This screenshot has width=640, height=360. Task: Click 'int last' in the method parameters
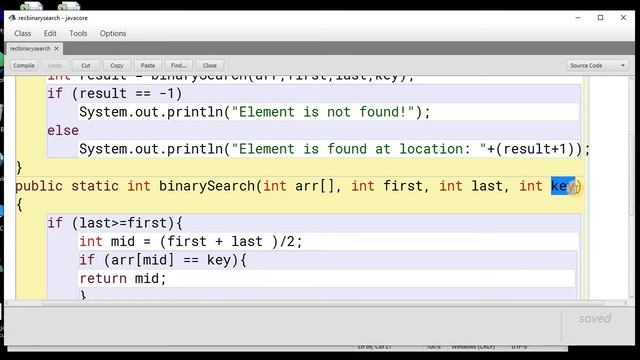(x=471, y=186)
